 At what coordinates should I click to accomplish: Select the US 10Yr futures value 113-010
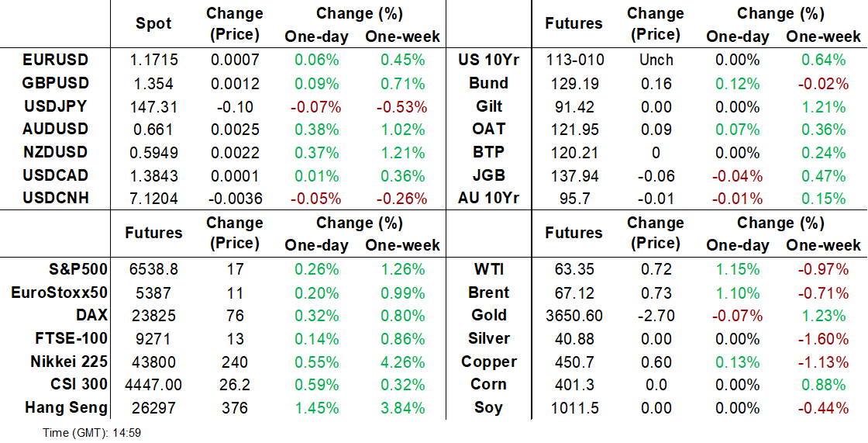pyautogui.click(x=574, y=60)
